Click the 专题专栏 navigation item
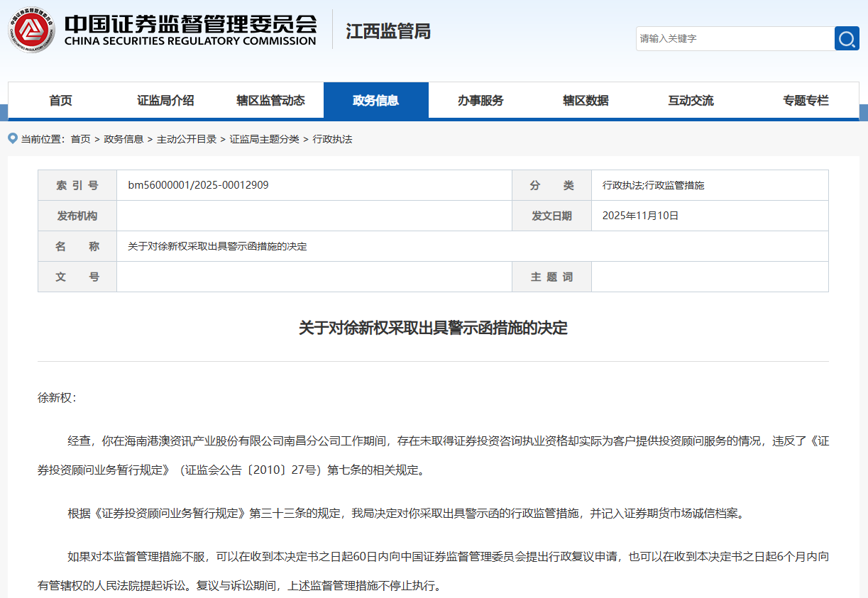The width and height of the screenshot is (868, 598). click(x=806, y=101)
